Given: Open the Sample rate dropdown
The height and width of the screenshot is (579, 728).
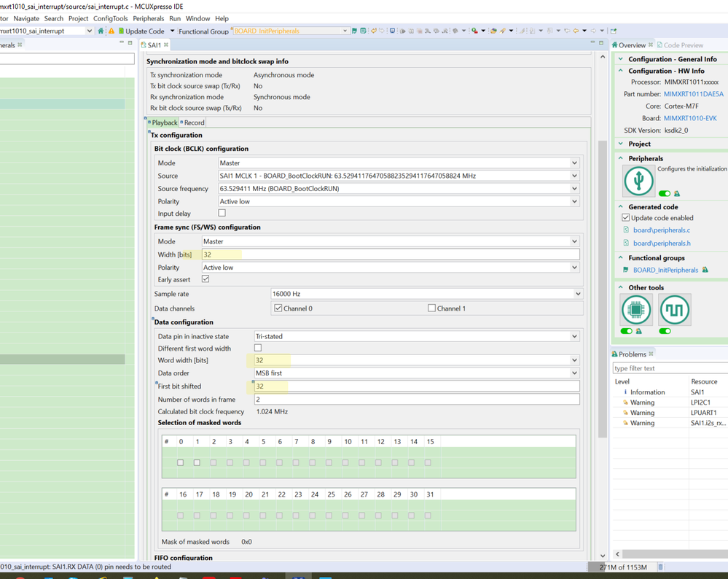Looking at the screenshot, I should [577, 294].
